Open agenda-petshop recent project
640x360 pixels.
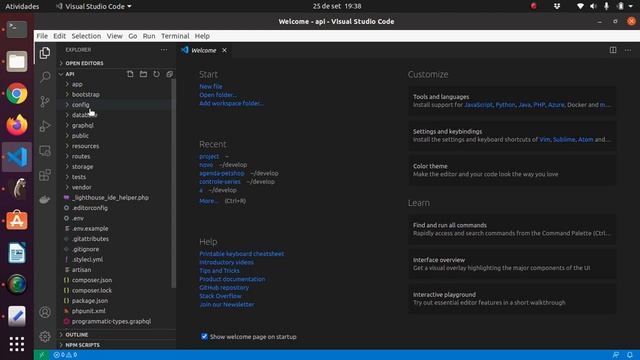222,173
